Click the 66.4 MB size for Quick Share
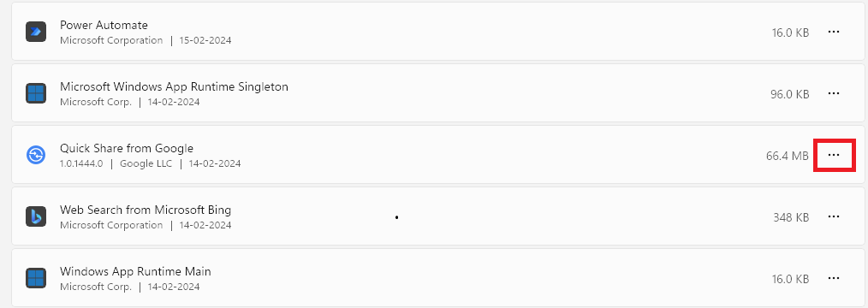 point(788,156)
